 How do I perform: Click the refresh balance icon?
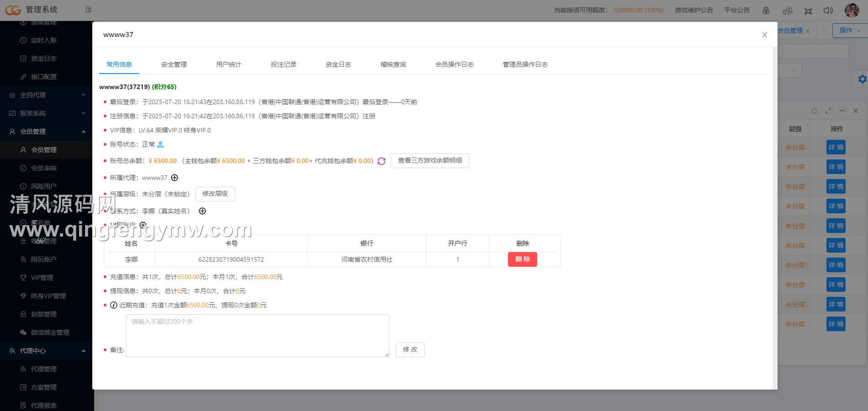click(381, 161)
